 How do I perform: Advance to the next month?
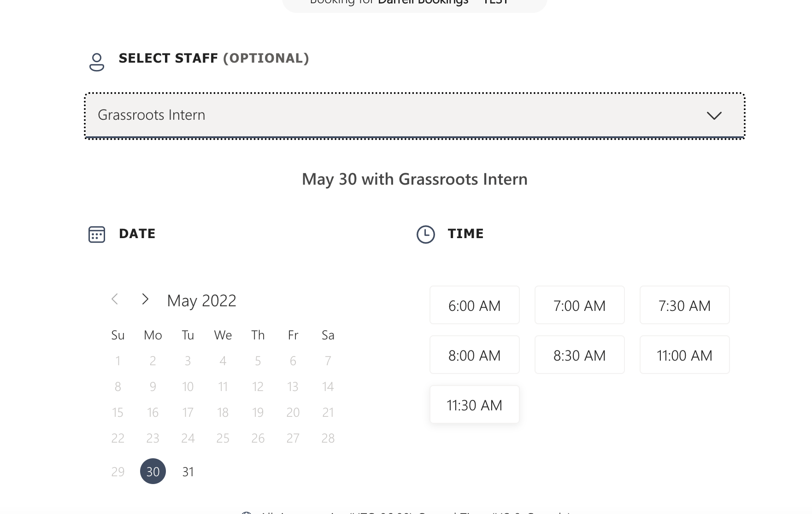(145, 299)
